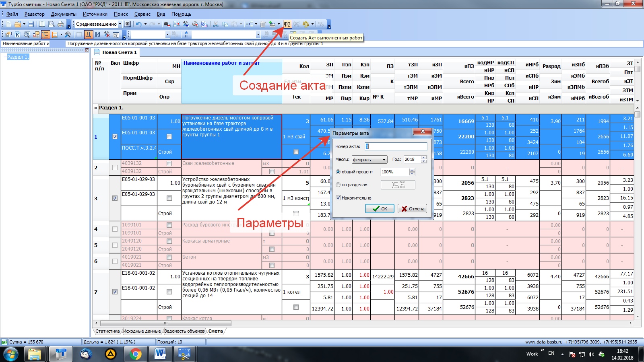This screenshot has width=644, height=362.
Task: Click the percent sign toolbar icon
Action: (x=321, y=24)
